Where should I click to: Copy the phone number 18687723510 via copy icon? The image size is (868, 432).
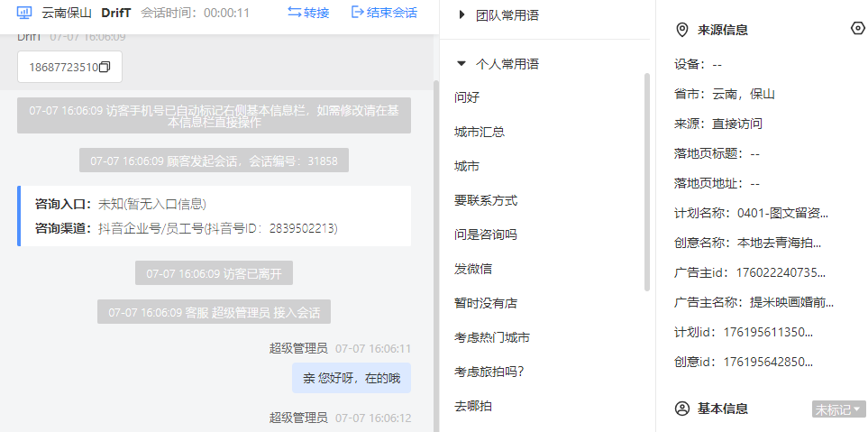click(104, 67)
